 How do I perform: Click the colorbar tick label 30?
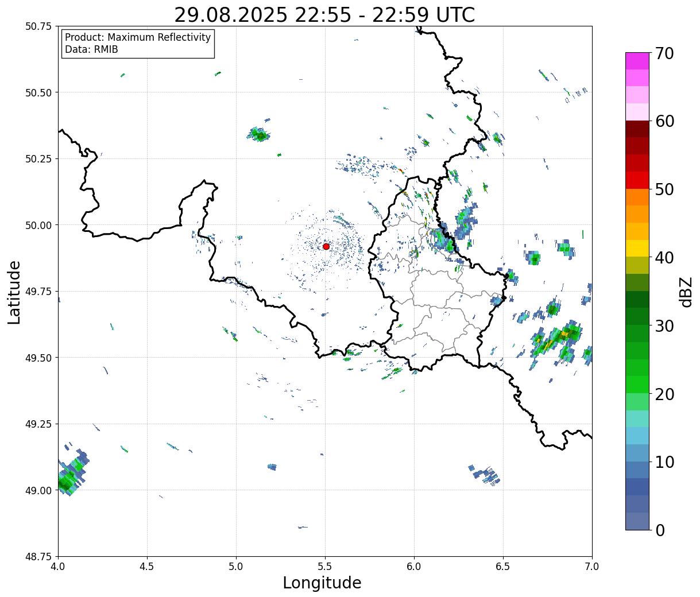click(x=664, y=325)
